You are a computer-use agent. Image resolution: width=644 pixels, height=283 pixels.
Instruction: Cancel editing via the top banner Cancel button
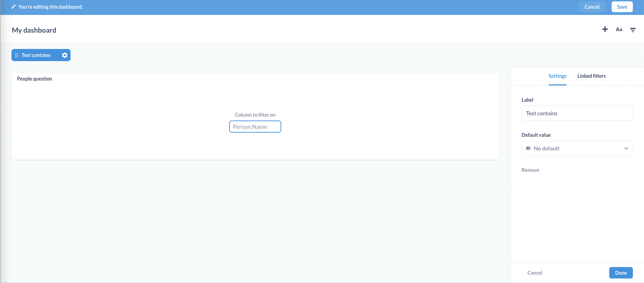click(592, 7)
